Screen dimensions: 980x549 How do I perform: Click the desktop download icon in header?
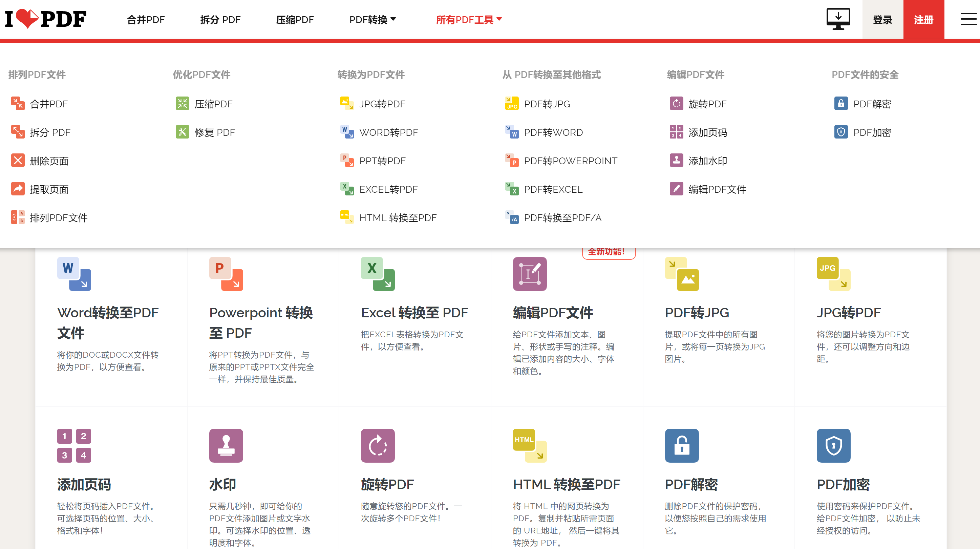coord(838,18)
